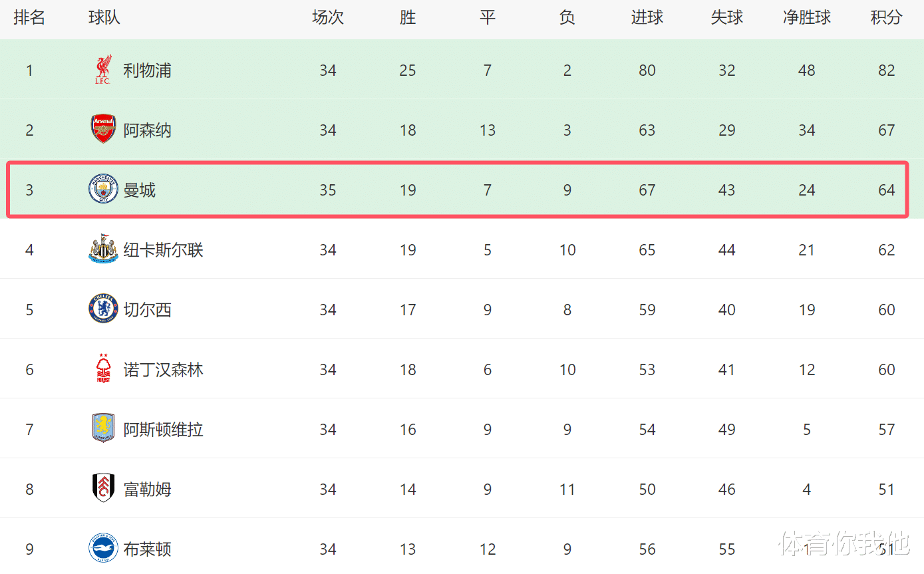
Task: Click the 进球 column header
Action: point(647,18)
